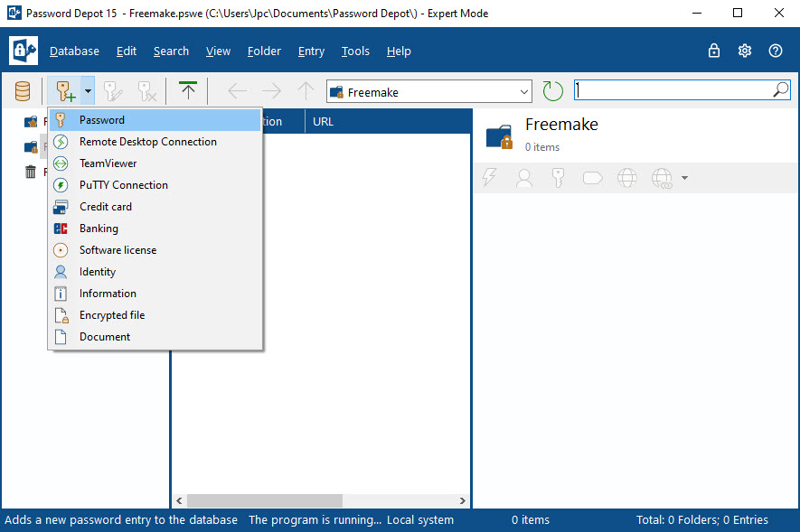
Task: Expand the dropdown arrow beside globe link icon
Action: [684, 178]
